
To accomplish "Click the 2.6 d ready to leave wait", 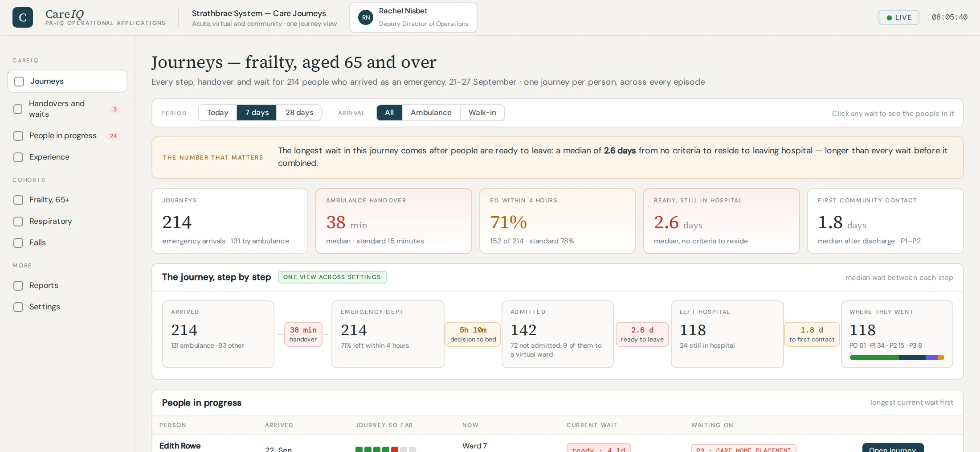I will [x=642, y=334].
